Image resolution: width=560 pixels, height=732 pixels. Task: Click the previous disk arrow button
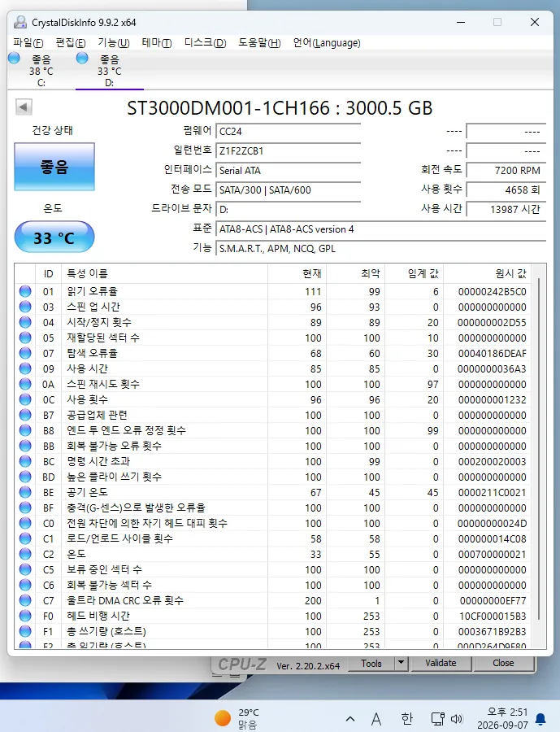[x=24, y=107]
